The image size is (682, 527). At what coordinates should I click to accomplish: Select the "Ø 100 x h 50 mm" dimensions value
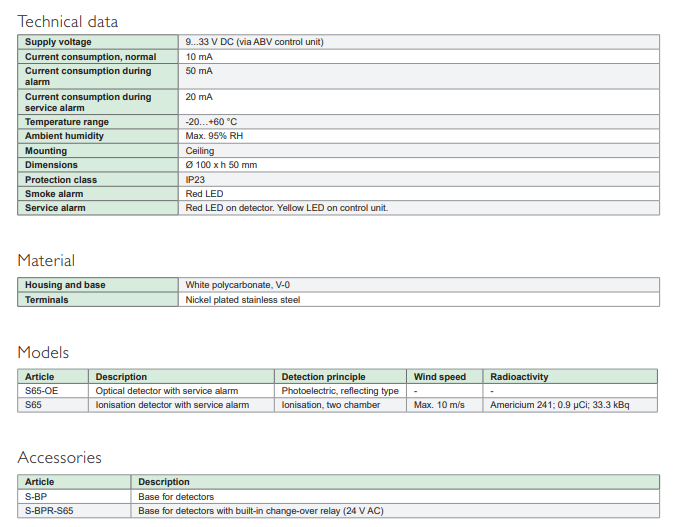[221, 165]
